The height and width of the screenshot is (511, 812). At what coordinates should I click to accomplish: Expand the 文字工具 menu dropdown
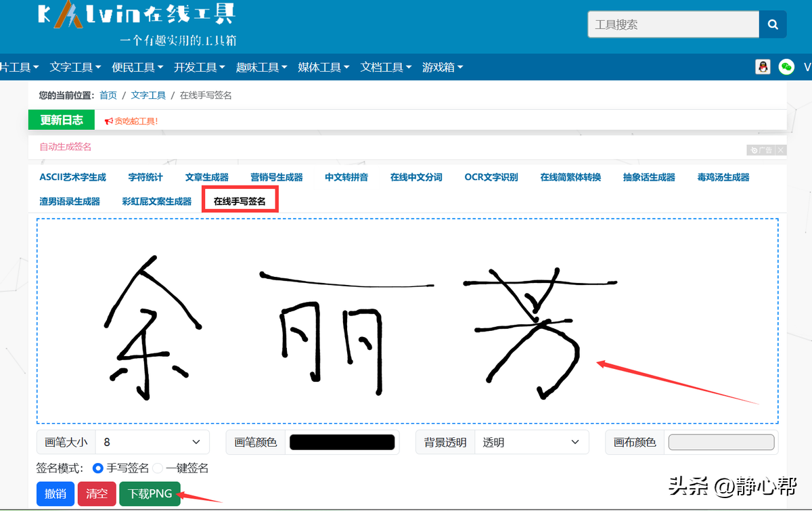click(74, 66)
